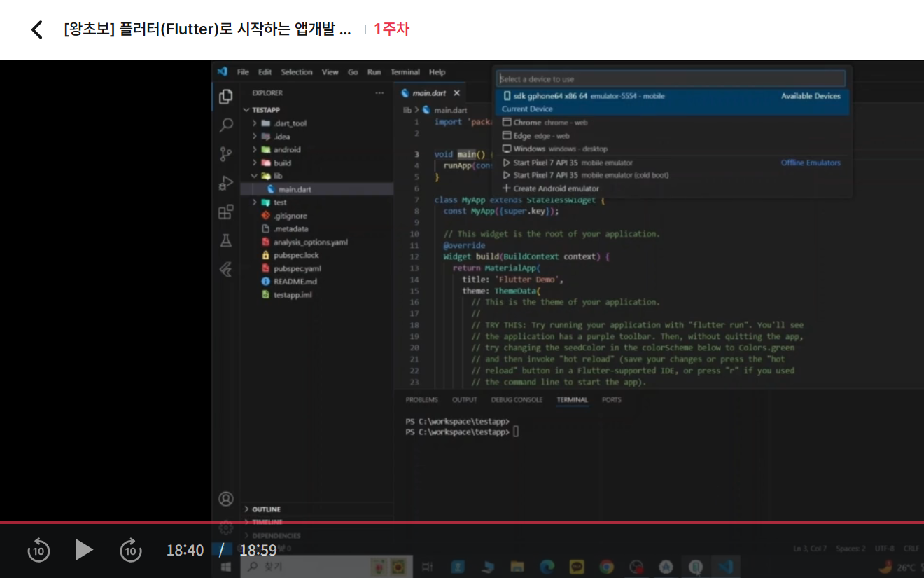924x578 pixels.
Task: Open the Edit menu
Action: tap(265, 72)
